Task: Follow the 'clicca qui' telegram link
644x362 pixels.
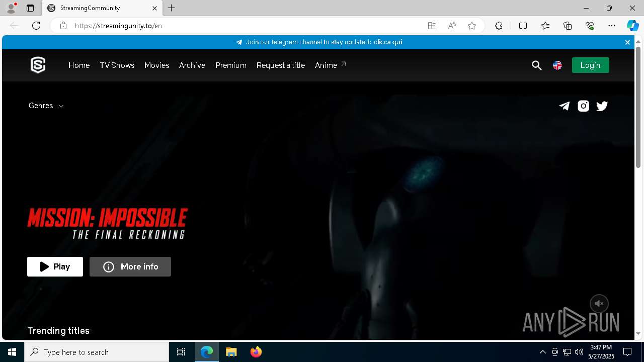Action: click(388, 42)
